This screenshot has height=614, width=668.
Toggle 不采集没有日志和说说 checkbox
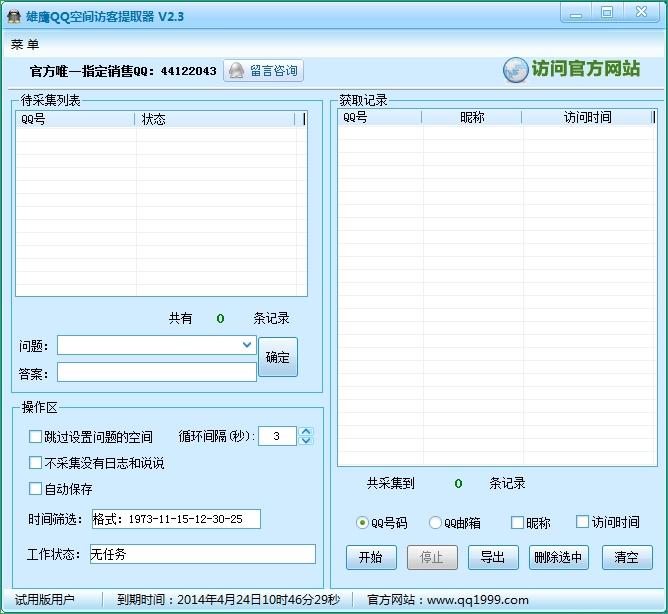pyautogui.click(x=36, y=463)
